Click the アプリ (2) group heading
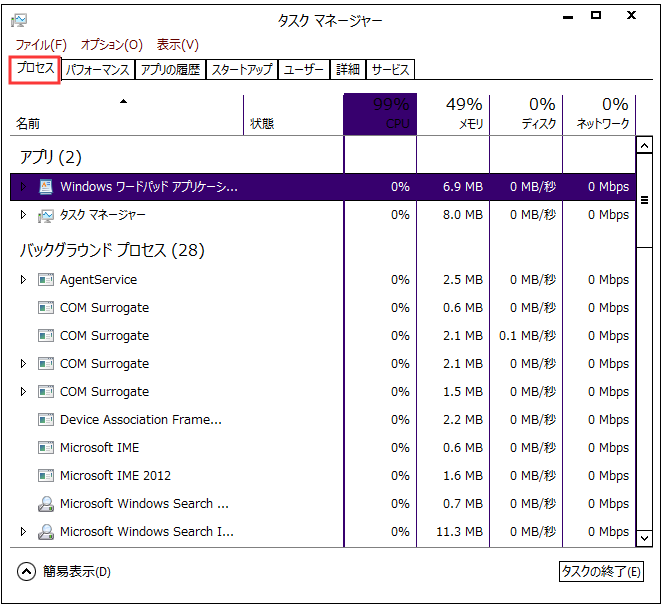 [51, 157]
